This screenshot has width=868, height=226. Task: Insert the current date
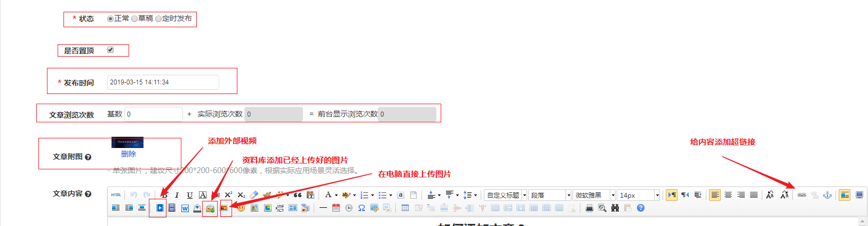336,208
